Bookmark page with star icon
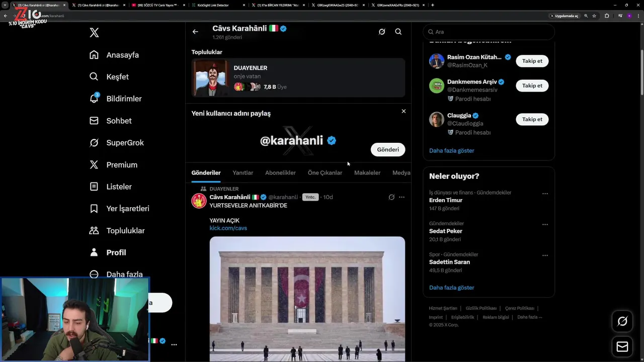 (x=594, y=16)
